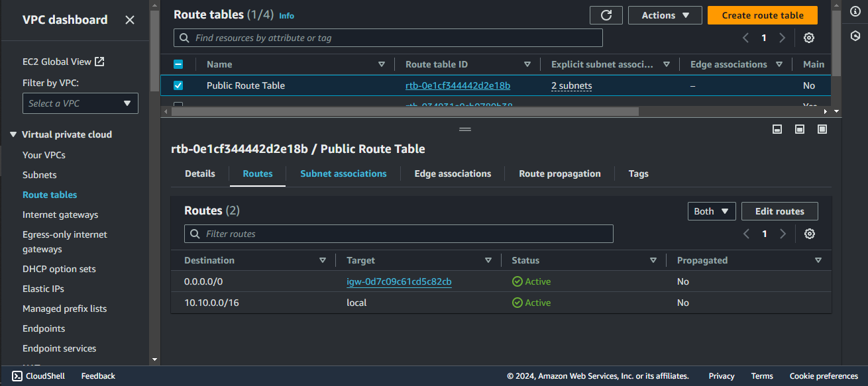Open the Both routes filter dropdown
Viewport: 868px width, 386px height.
(x=712, y=211)
